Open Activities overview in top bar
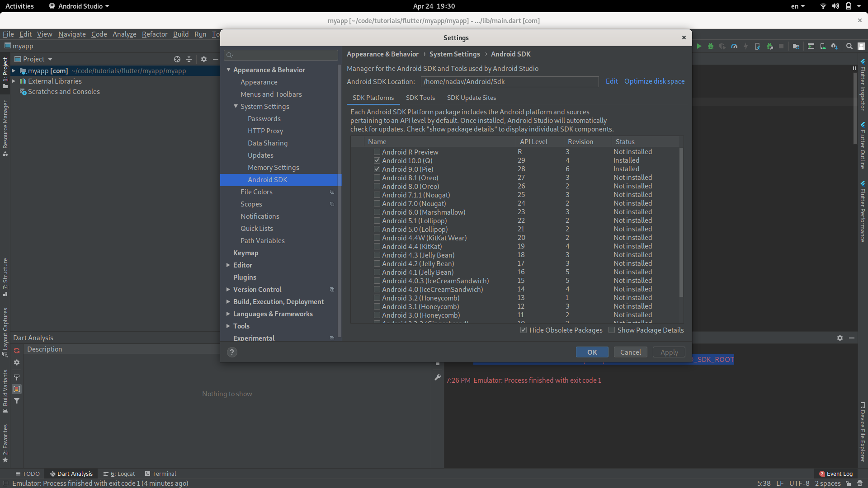868x488 pixels. (19, 6)
